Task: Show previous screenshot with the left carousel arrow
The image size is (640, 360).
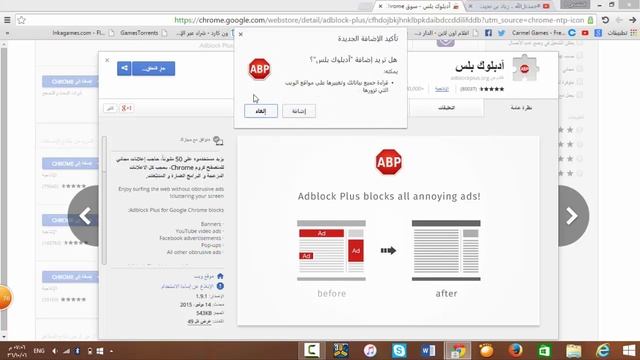Action: point(84,216)
